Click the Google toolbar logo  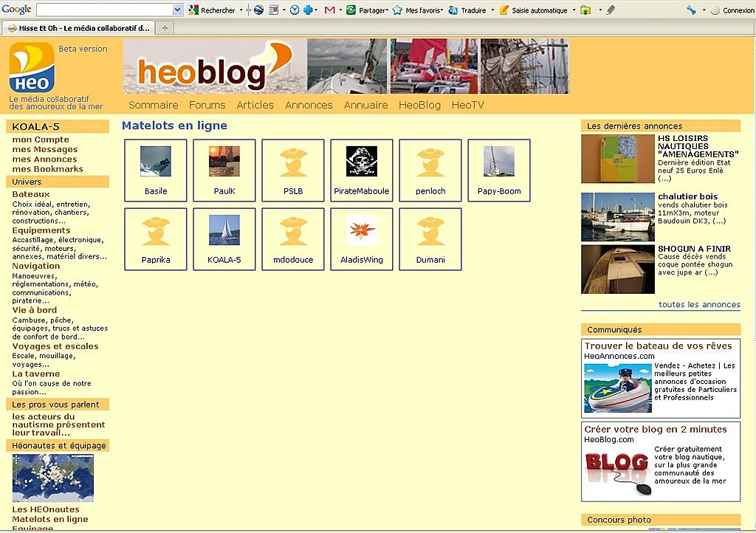click(16, 9)
